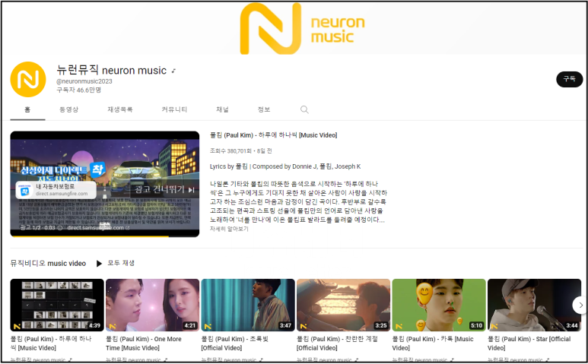Open featured video title 하루에 하나씩 [Music Video]
Image resolution: width=588 pixels, height=364 pixels.
(273, 135)
